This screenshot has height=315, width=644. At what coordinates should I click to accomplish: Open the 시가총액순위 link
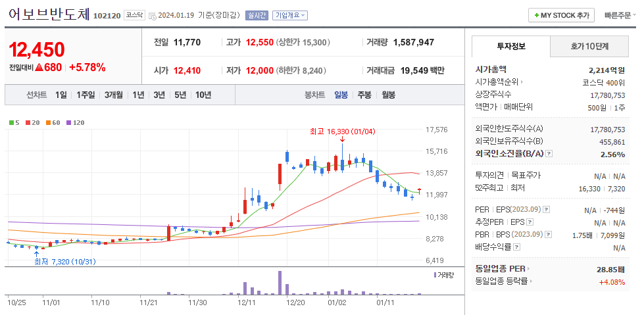(499, 82)
